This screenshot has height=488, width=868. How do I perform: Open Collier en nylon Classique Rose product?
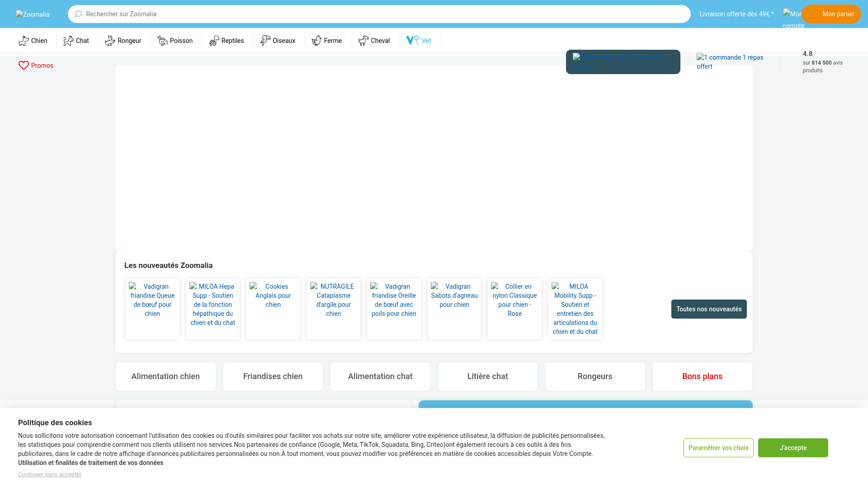point(514,309)
